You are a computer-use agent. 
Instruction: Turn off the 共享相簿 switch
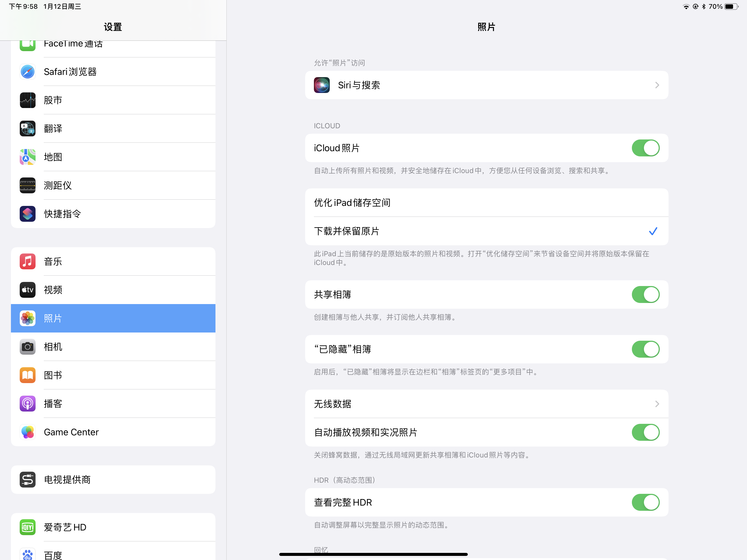pyautogui.click(x=645, y=294)
